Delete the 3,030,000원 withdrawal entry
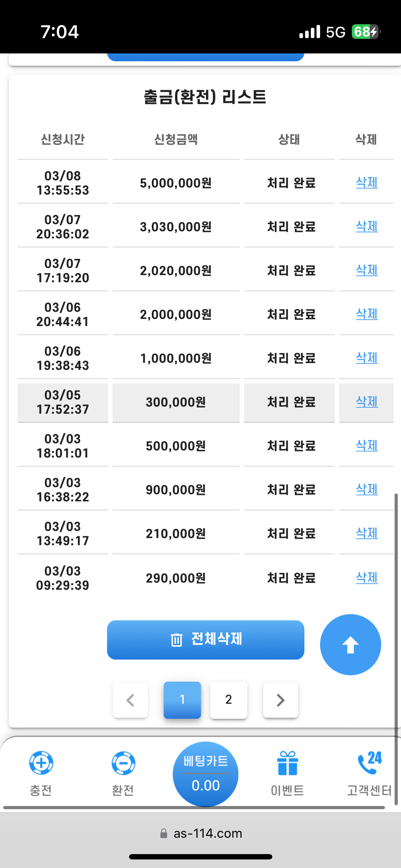The image size is (401, 868). [367, 226]
